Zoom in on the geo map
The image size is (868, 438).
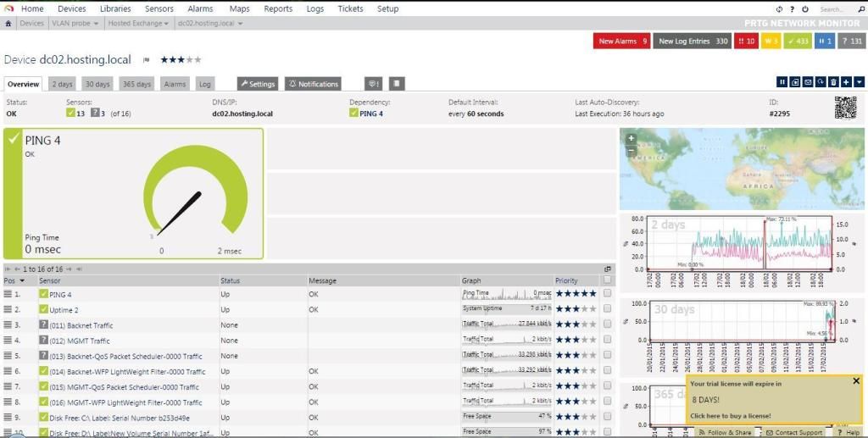tap(631, 138)
